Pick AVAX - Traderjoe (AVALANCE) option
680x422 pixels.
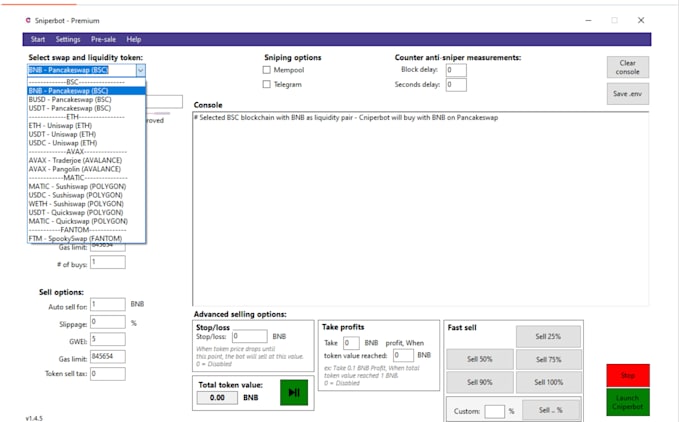(x=86, y=160)
